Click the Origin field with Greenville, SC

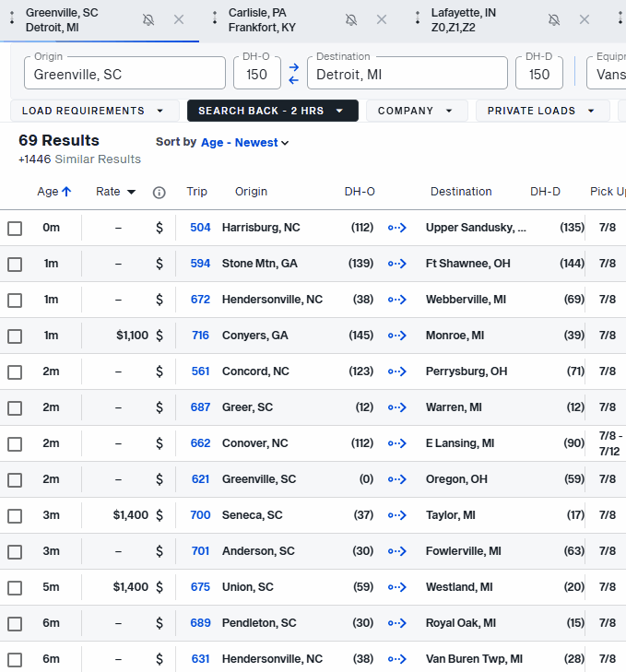coord(124,74)
